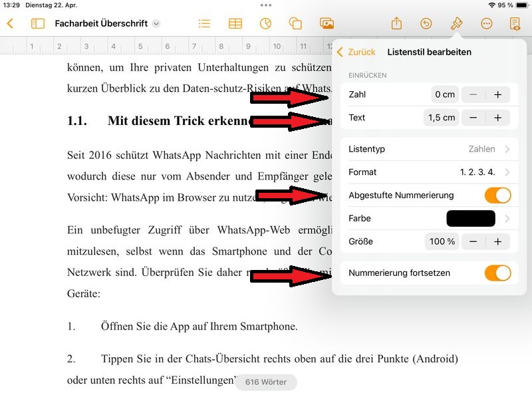Decrease Größe with the minus button

473,241
